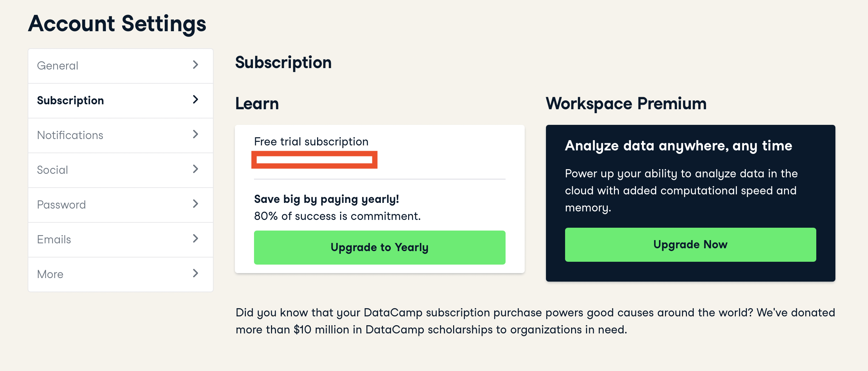Image resolution: width=868 pixels, height=371 pixels.
Task: Navigate to Password settings label
Action: click(61, 205)
